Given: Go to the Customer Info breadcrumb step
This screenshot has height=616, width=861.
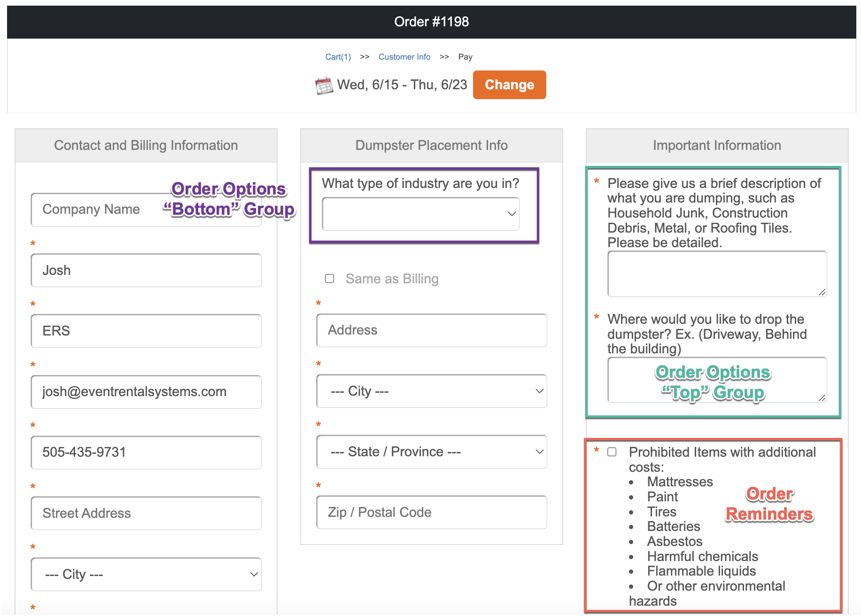Looking at the screenshot, I should coord(404,57).
